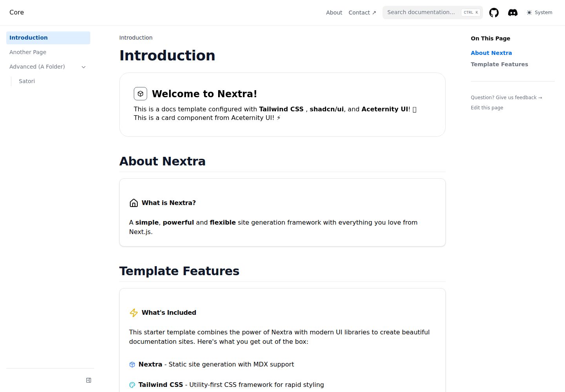Image resolution: width=565 pixels, height=392 pixels.
Task: Click the palette icon beside Tailwind CSS
Action: pyautogui.click(x=132, y=385)
